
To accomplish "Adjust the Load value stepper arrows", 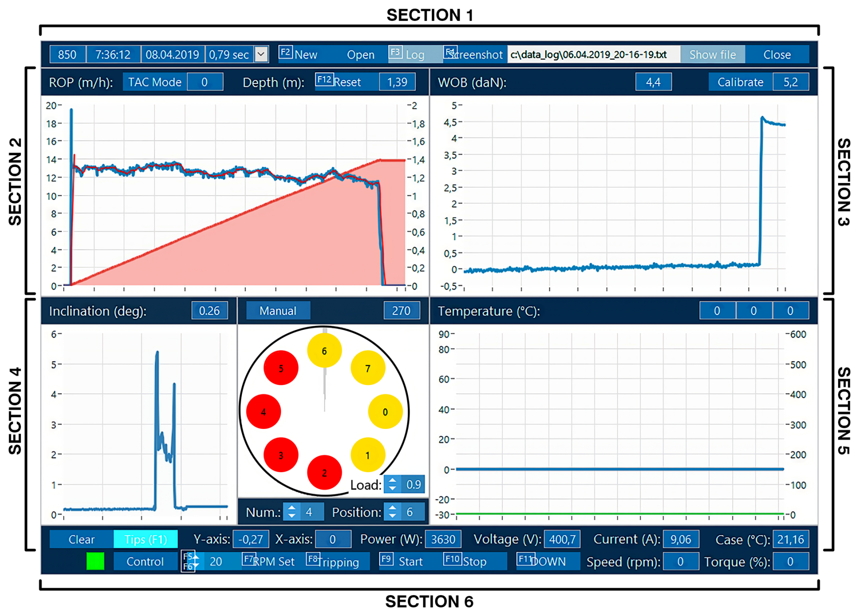I will click(x=392, y=484).
